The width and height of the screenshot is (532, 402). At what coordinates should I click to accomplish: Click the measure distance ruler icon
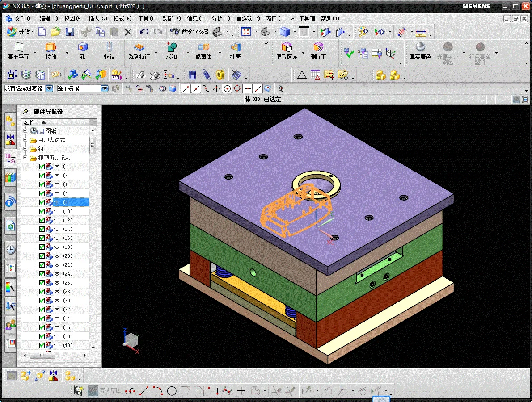[x=421, y=33]
